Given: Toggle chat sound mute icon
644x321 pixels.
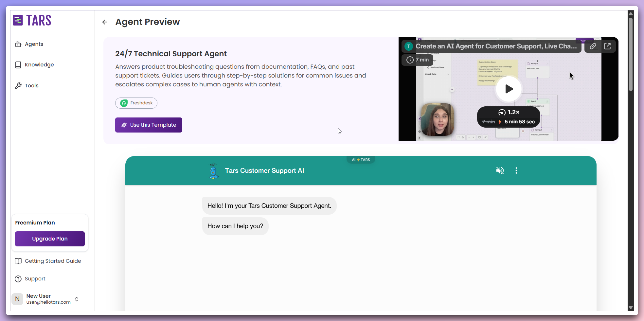Looking at the screenshot, I should click(x=500, y=170).
